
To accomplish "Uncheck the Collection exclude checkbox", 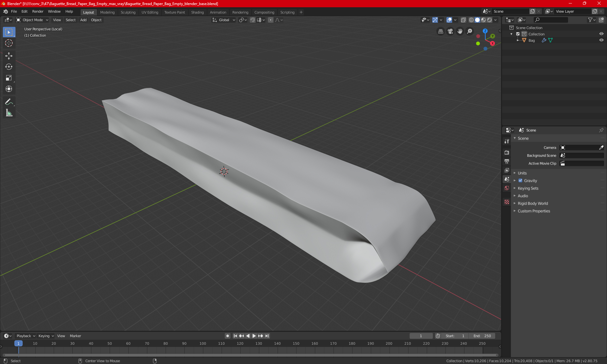I will (x=518, y=34).
